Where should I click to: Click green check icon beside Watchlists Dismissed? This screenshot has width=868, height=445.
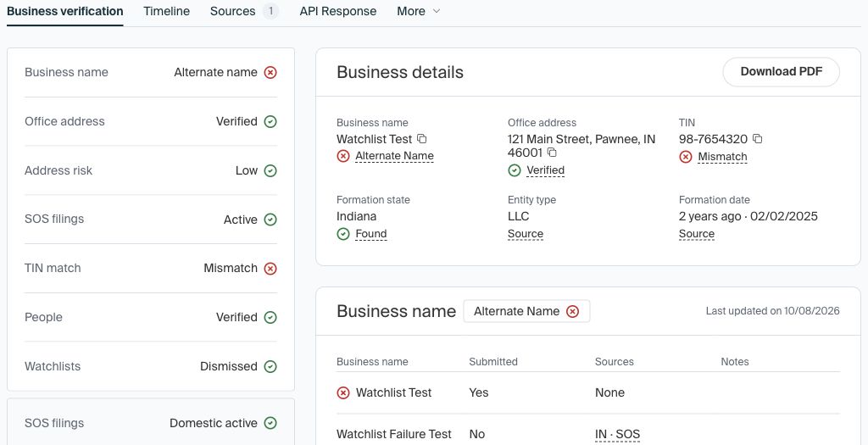270,366
